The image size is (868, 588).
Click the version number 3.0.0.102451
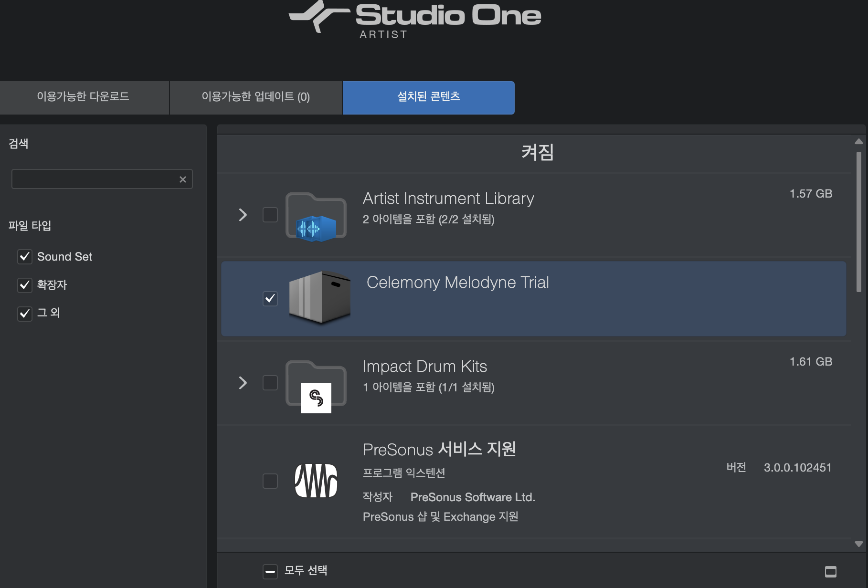click(x=797, y=468)
